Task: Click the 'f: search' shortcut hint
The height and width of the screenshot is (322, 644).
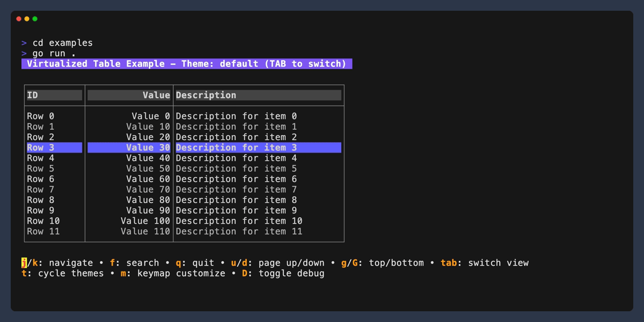Action: tap(134, 263)
